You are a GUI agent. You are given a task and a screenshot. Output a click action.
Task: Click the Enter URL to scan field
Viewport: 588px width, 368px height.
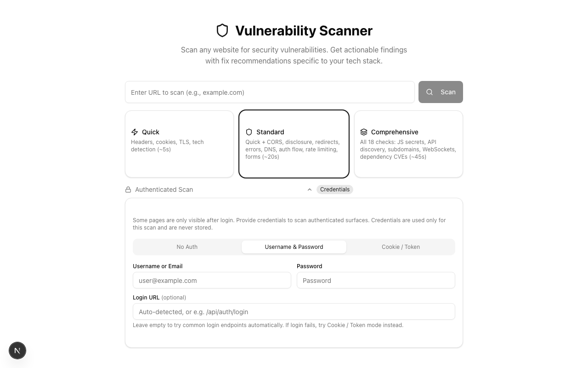tap(270, 92)
